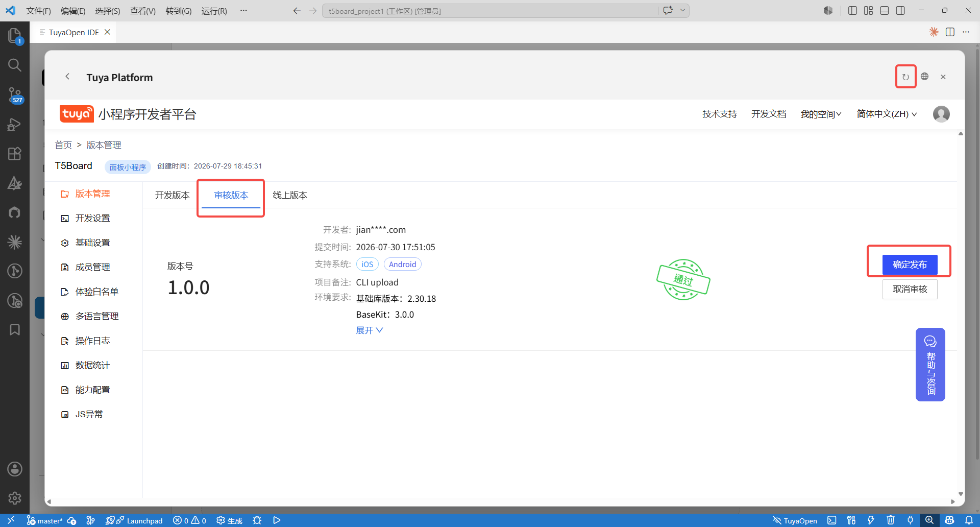Click the master* branch in the status bar
The width and height of the screenshot is (980, 527).
click(45, 520)
